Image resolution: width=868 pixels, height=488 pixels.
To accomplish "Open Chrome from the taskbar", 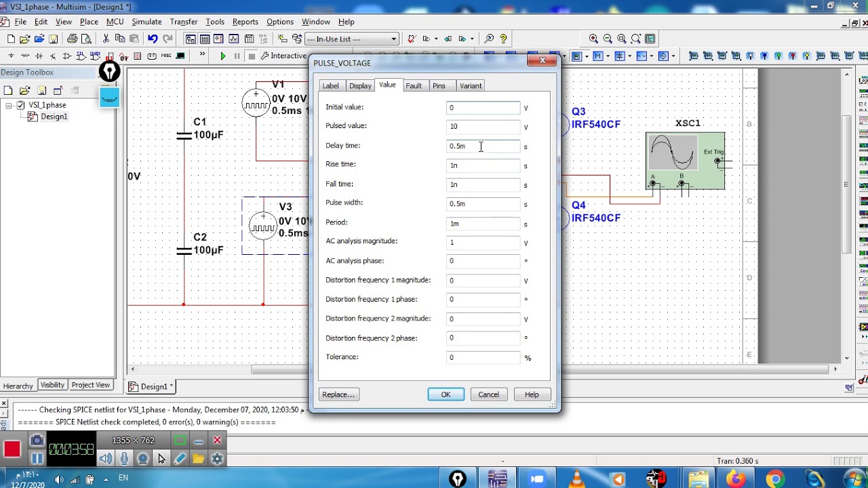I will (775, 479).
